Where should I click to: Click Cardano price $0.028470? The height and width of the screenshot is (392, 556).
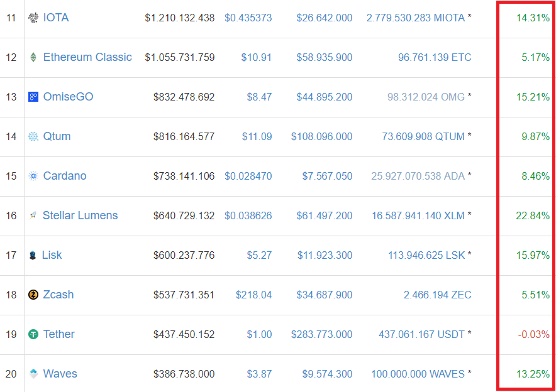click(248, 177)
